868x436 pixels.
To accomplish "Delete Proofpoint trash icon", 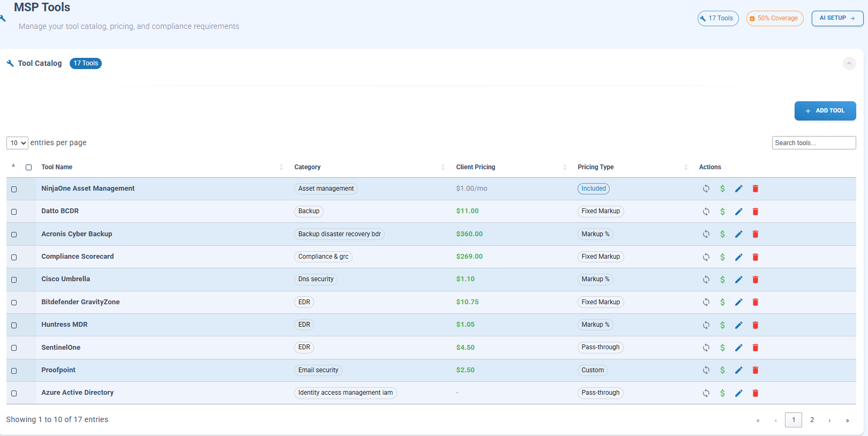I will tap(755, 370).
